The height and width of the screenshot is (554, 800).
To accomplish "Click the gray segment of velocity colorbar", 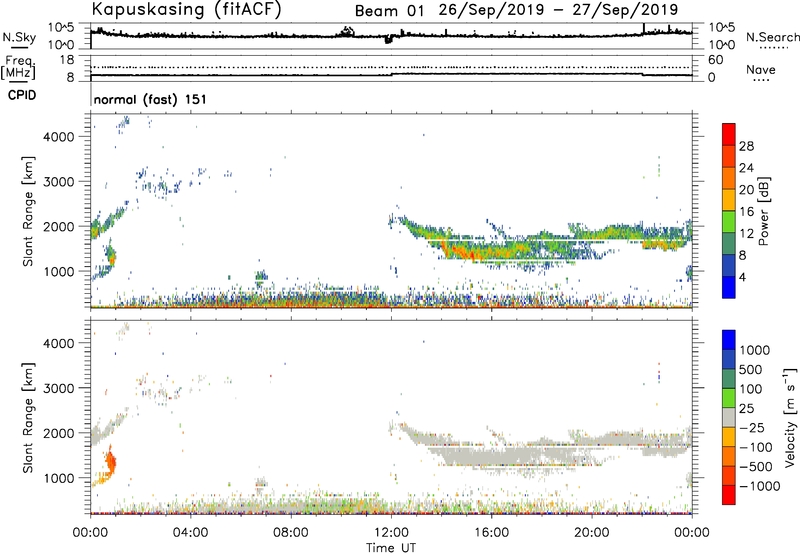I will 729,417.
